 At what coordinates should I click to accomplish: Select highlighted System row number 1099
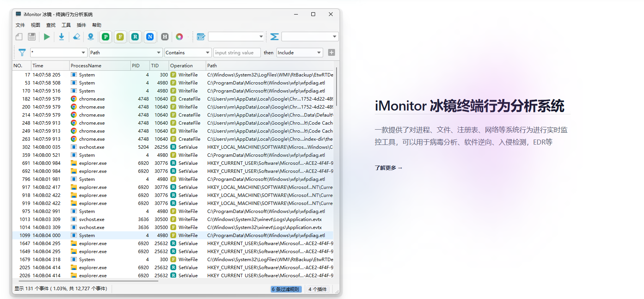pyautogui.click(x=173, y=236)
